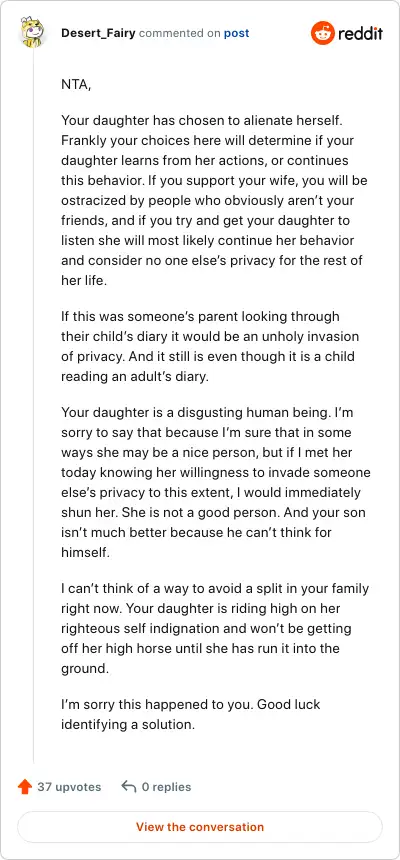Image resolution: width=400 pixels, height=860 pixels.
Task: Click the "NTA," verdict line
Action: point(76,85)
